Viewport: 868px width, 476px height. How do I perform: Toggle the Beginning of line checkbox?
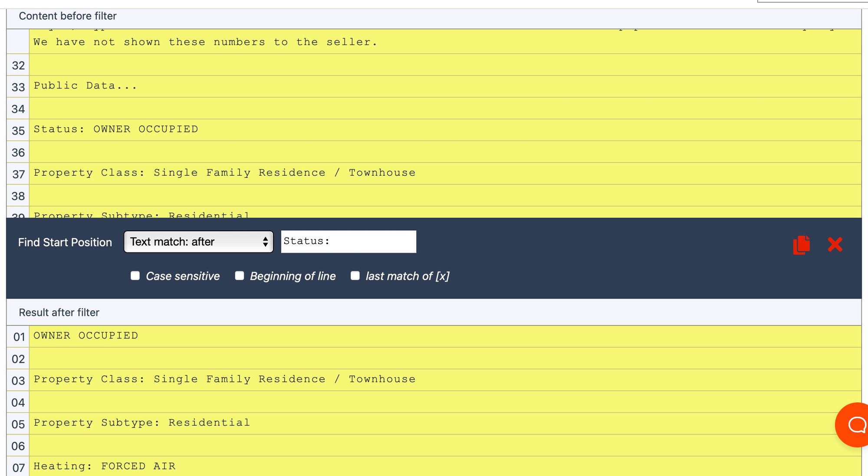[240, 276]
